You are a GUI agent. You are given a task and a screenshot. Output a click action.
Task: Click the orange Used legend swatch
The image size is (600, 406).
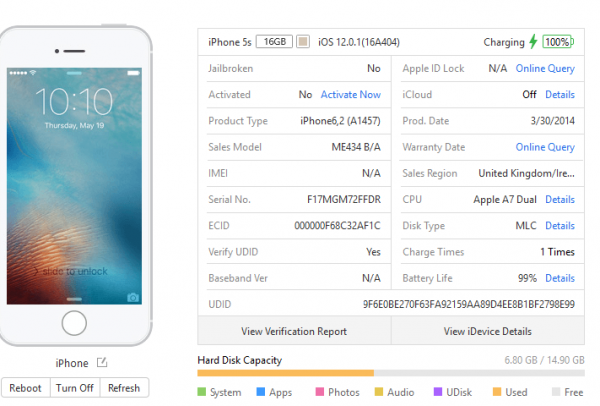(497, 392)
